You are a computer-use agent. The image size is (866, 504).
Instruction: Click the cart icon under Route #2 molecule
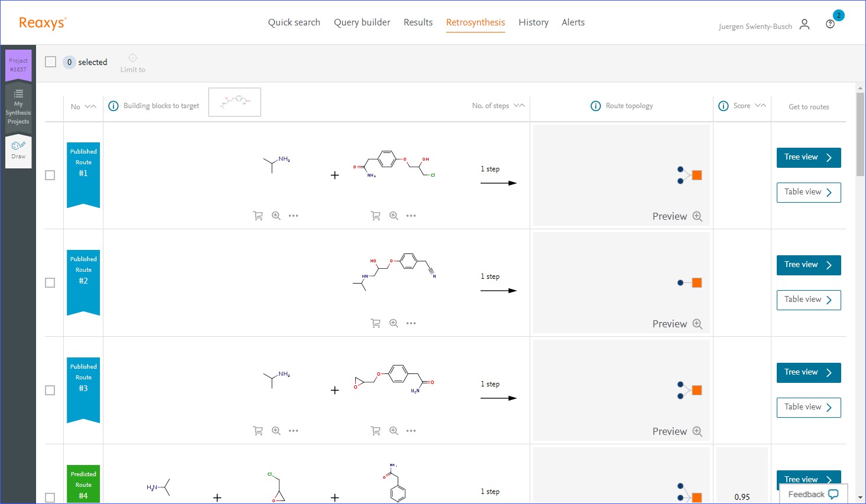pyautogui.click(x=375, y=323)
